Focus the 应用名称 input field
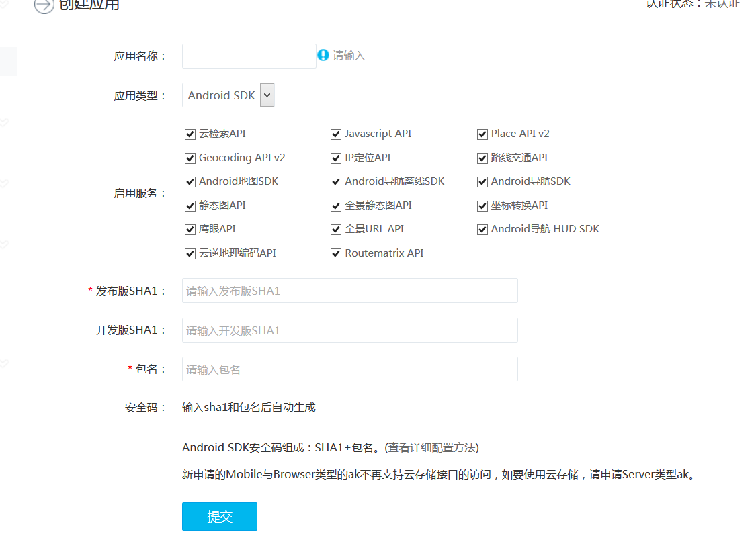 coord(249,56)
